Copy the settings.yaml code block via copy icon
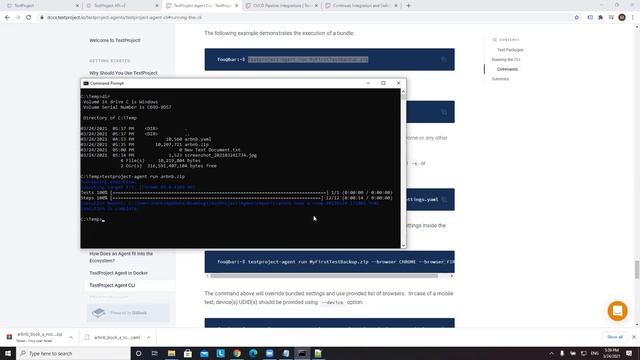640x360 pixels. [444, 200]
